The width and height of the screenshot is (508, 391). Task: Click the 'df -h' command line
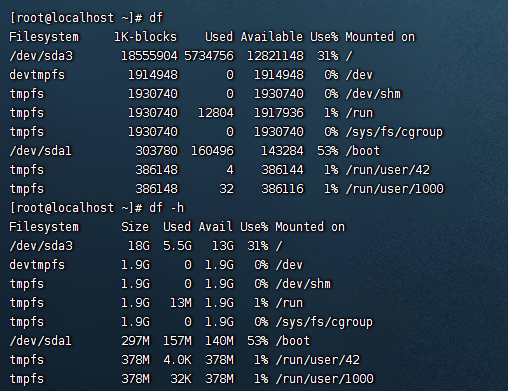coord(97,208)
